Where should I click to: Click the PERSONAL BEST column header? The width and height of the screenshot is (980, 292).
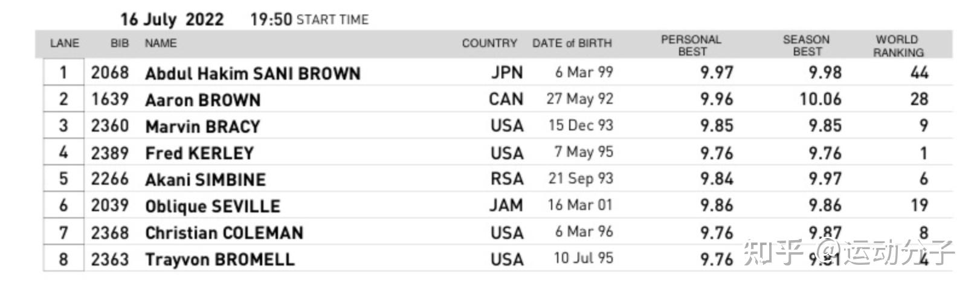[x=691, y=45]
